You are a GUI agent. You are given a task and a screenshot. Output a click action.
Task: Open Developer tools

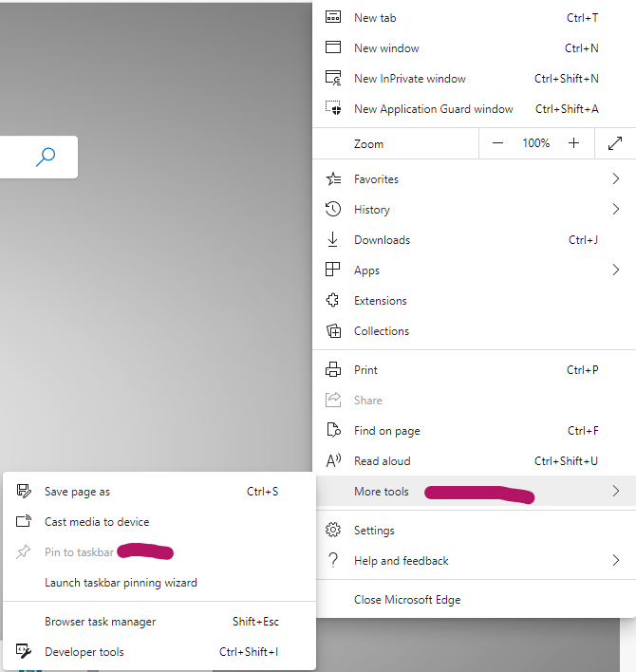tap(159, 652)
